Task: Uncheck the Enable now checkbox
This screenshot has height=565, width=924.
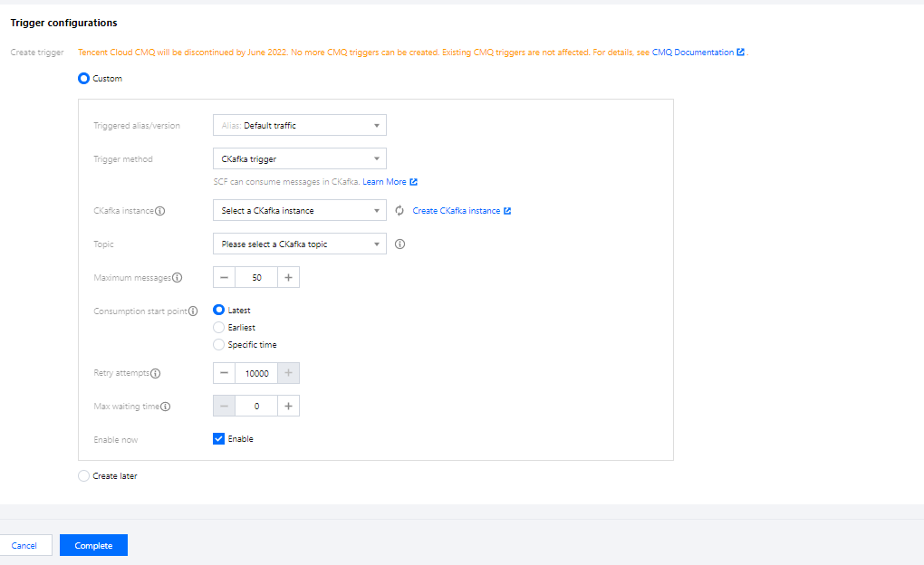Action: tap(218, 439)
